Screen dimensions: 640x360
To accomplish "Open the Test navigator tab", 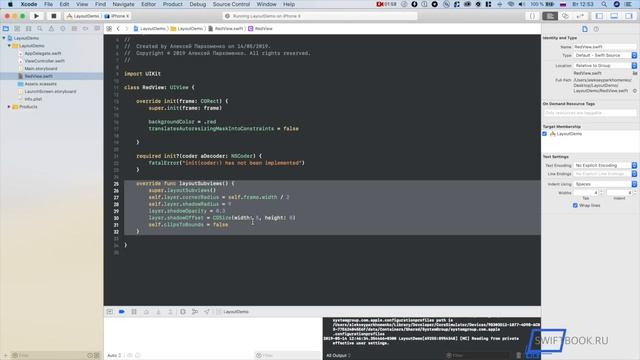I will [x=63, y=29].
